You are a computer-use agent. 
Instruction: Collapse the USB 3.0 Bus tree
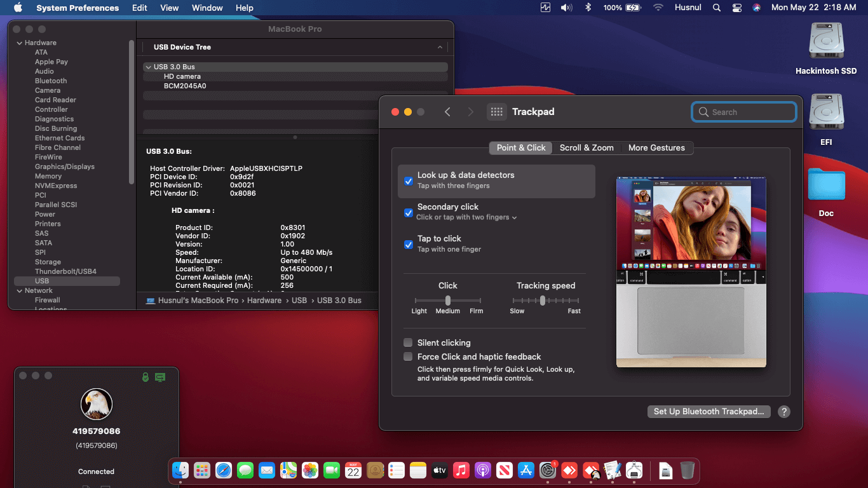point(148,67)
